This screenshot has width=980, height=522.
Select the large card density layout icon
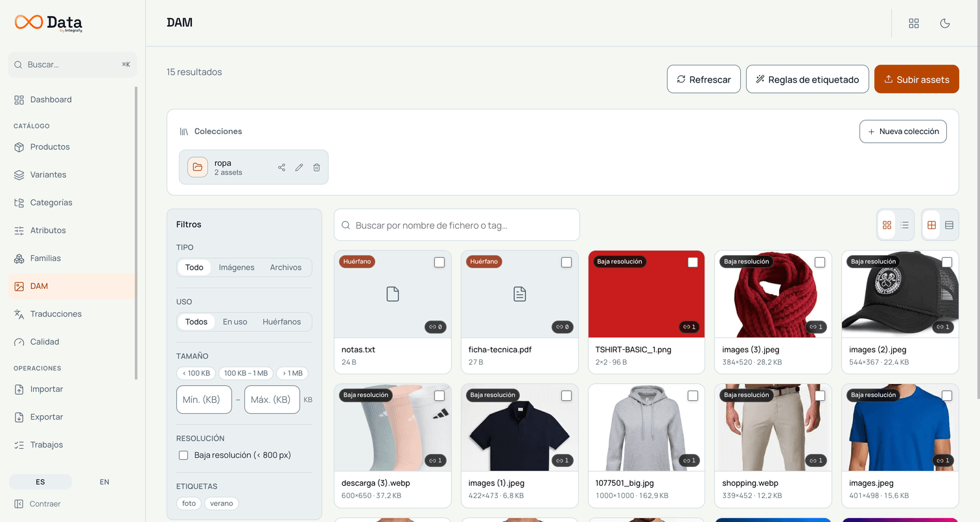pos(931,225)
